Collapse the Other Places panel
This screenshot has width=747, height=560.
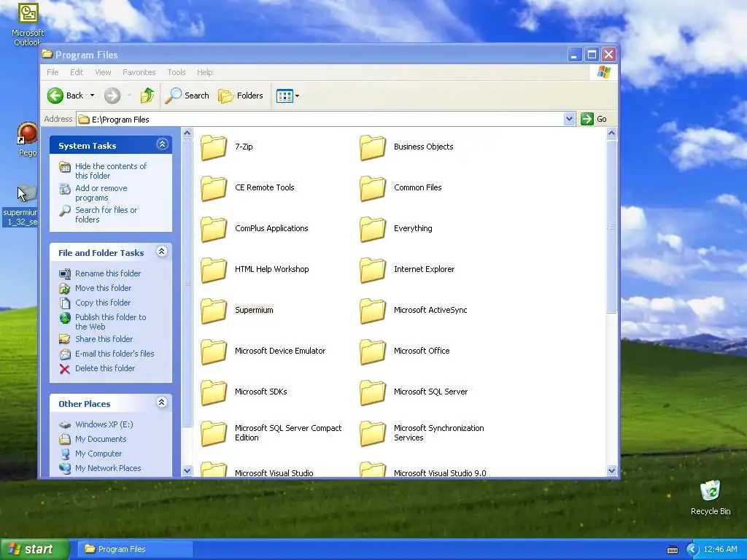coord(162,402)
